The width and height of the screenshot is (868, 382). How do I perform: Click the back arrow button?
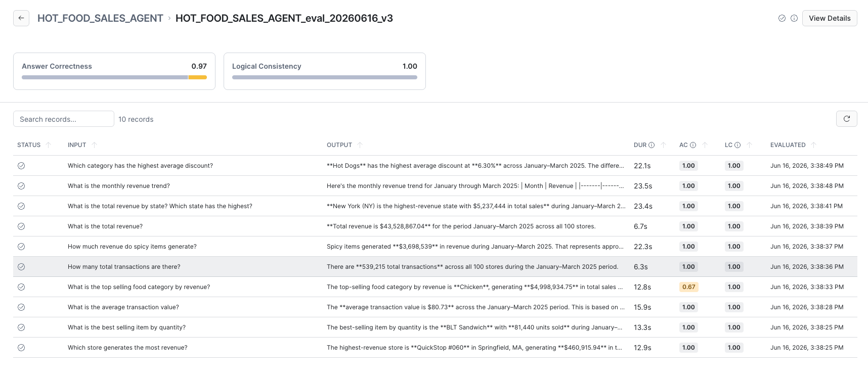(21, 18)
